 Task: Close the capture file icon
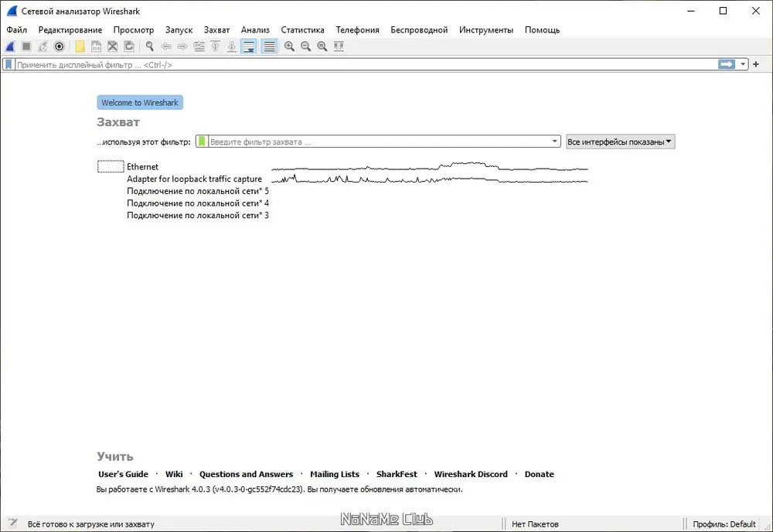[x=112, y=46]
